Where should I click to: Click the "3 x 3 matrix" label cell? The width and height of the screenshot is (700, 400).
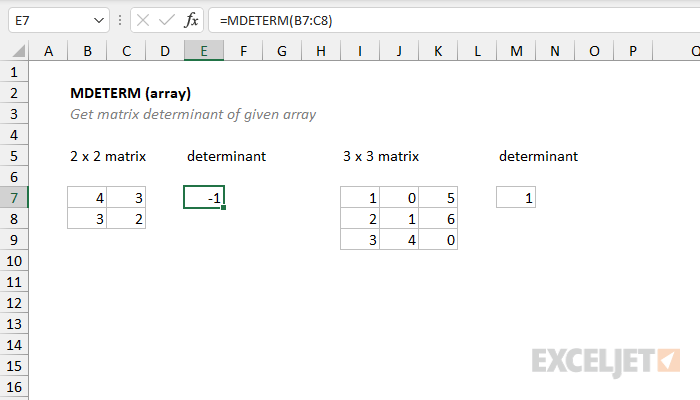pos(379,156)
